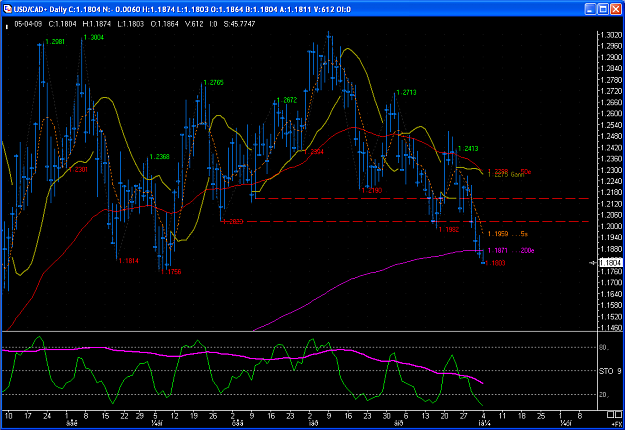Click the 1.1871 200e moving average label
Viewport: 625px width, 430px height.
[x=511, y=251]
